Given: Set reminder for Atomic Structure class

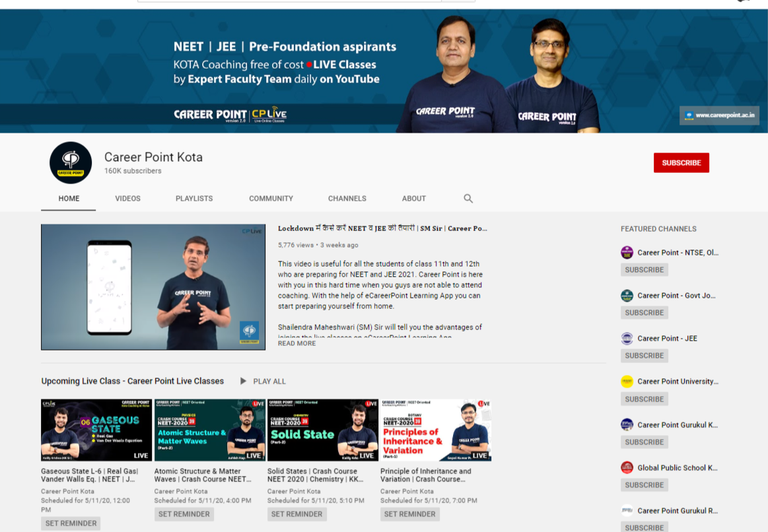Looking at the screenshot, I should [x=184, y=514].
